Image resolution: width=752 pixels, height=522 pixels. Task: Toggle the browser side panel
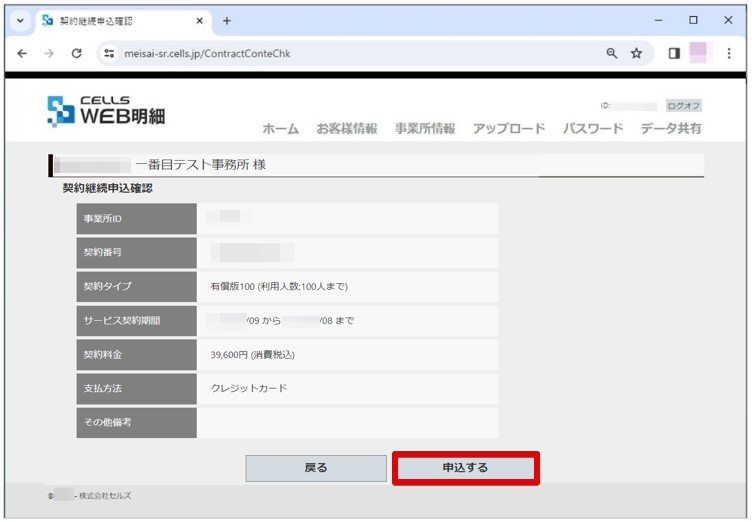pos(674,53)
